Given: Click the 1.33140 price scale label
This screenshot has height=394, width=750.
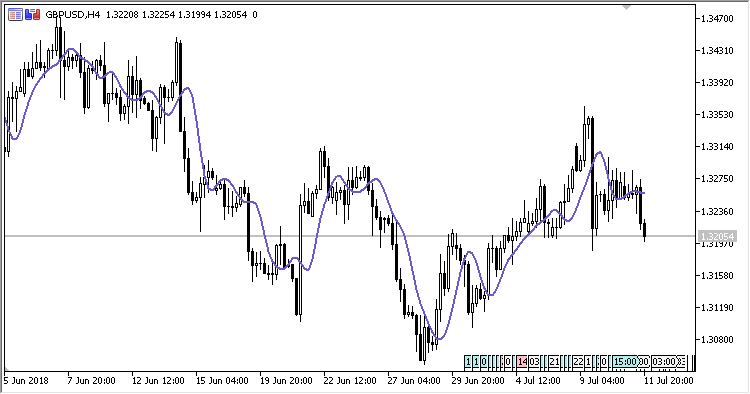Looking at the screenshot, I should pos(717,147).
